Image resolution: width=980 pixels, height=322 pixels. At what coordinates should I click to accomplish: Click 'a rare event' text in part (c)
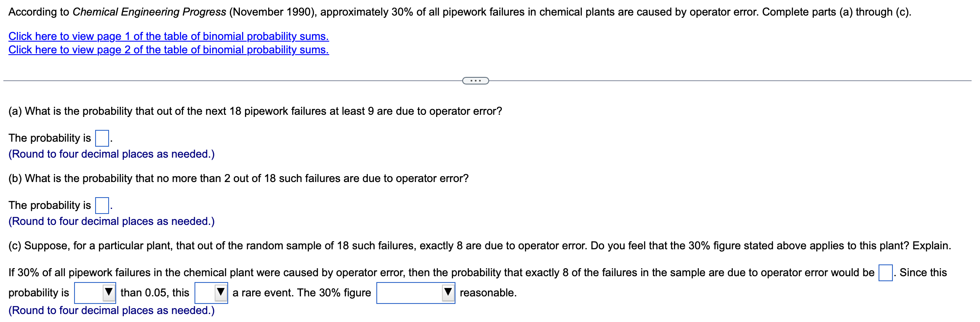pyautogui.click(x=262, y=292)
